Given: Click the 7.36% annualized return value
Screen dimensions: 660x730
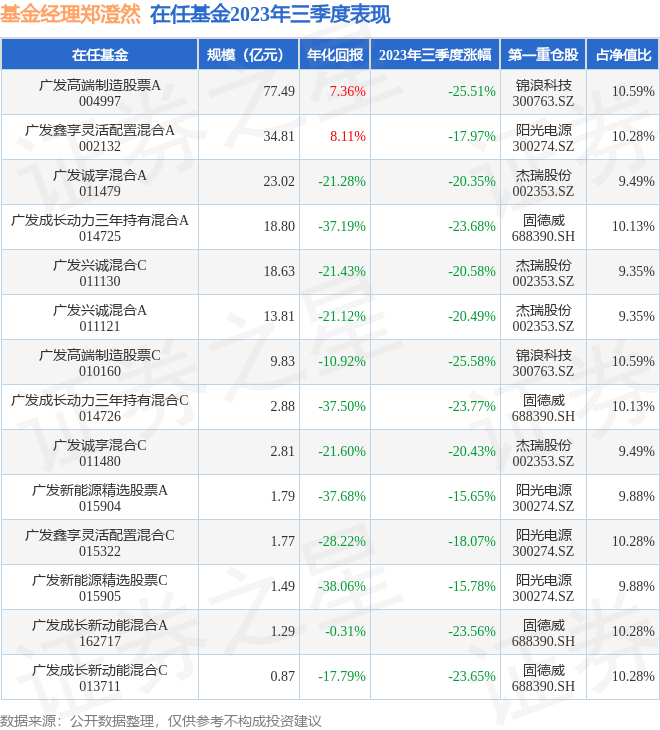Looking at the screenshot, I should (347, 91).
